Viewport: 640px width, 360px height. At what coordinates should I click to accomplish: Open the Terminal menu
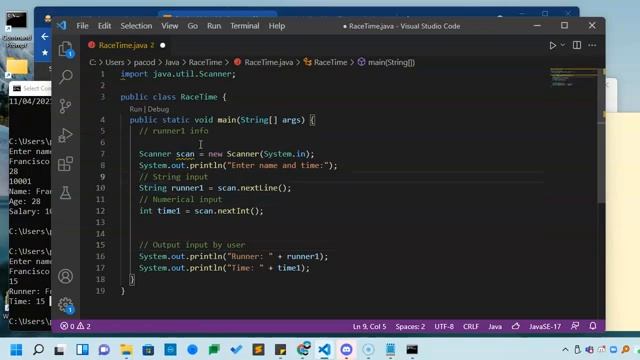tap(244, 26)
